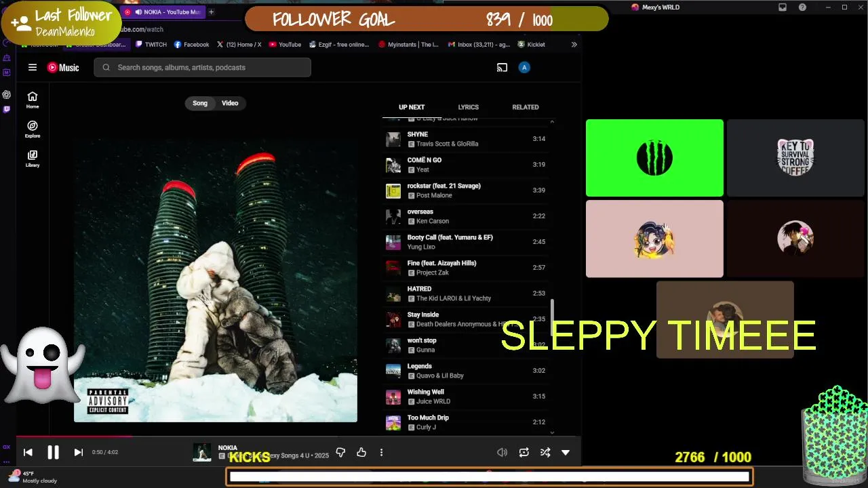Open the YouTube Music hamburger guide menu
Screen dimensions: 868x488
pos(32,67)
